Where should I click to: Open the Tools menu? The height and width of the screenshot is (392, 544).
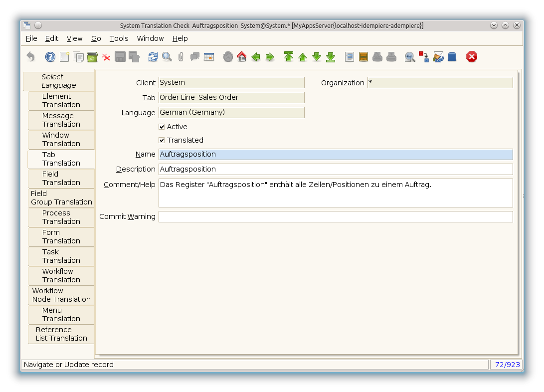coord(119,38)
